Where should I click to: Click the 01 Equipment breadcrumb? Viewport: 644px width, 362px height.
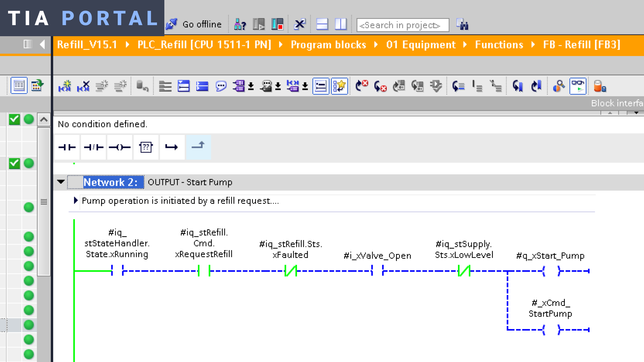pos(421,45)
